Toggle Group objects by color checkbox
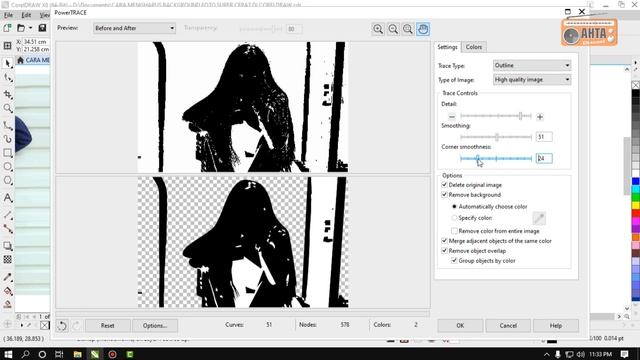Screen dimensions: 640x360 coord(454,260)
